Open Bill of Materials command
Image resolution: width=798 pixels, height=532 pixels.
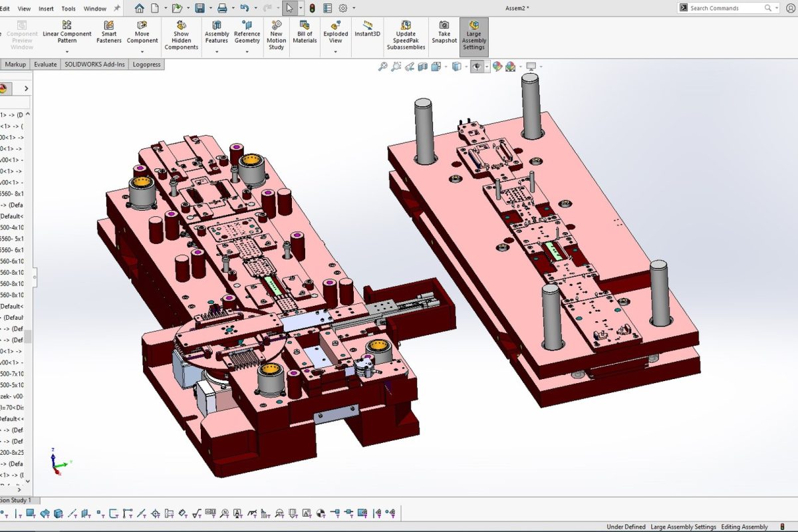tap(305, 33)
